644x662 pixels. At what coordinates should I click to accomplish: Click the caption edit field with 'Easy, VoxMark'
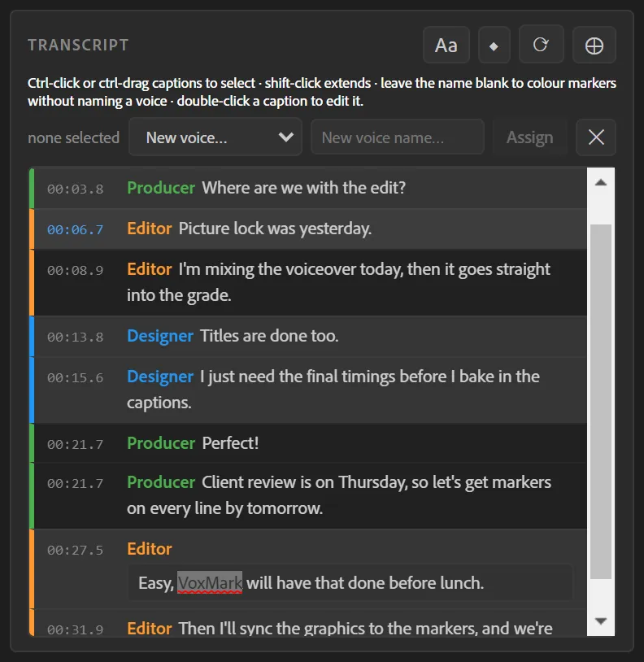(x=350, y=582)
